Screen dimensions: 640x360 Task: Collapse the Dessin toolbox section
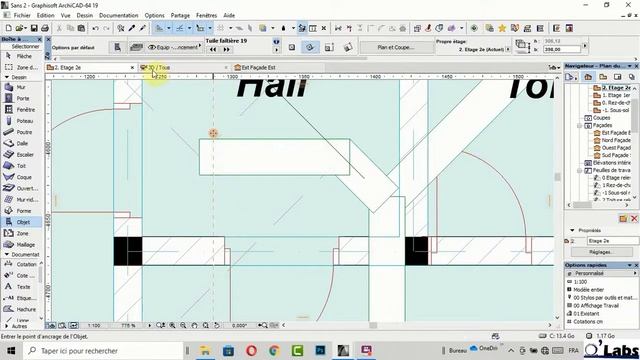pos(7,77)
